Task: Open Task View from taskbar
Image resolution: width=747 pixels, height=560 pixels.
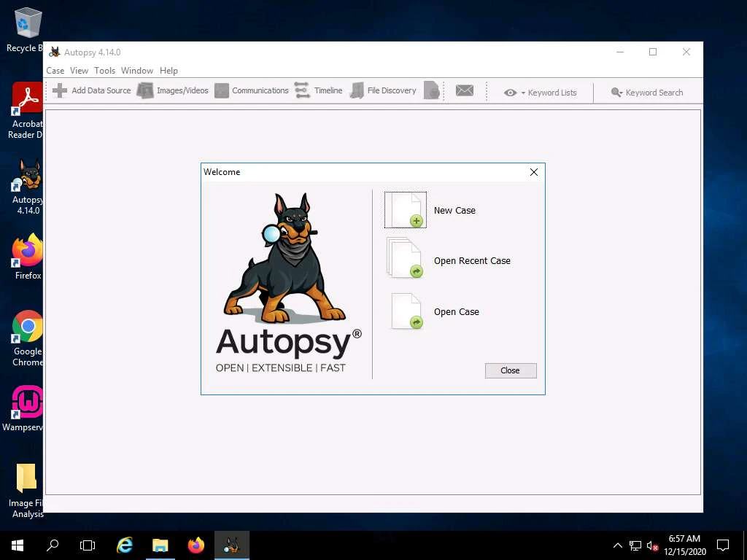Action: point(88,545)
